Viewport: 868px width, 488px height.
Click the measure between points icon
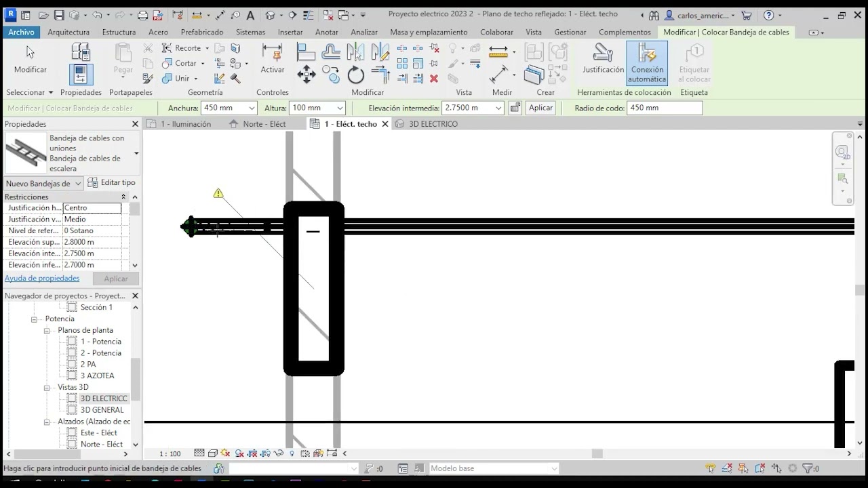tap(499, 73)
